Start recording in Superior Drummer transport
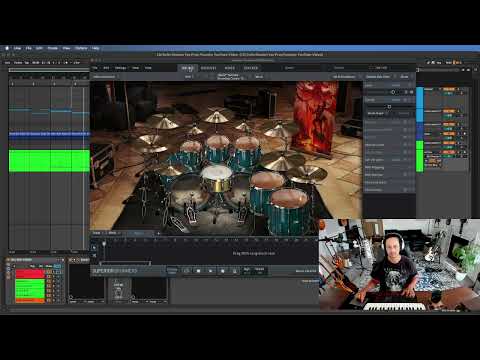Screen dimensions: 480x360 coord(223,271)
